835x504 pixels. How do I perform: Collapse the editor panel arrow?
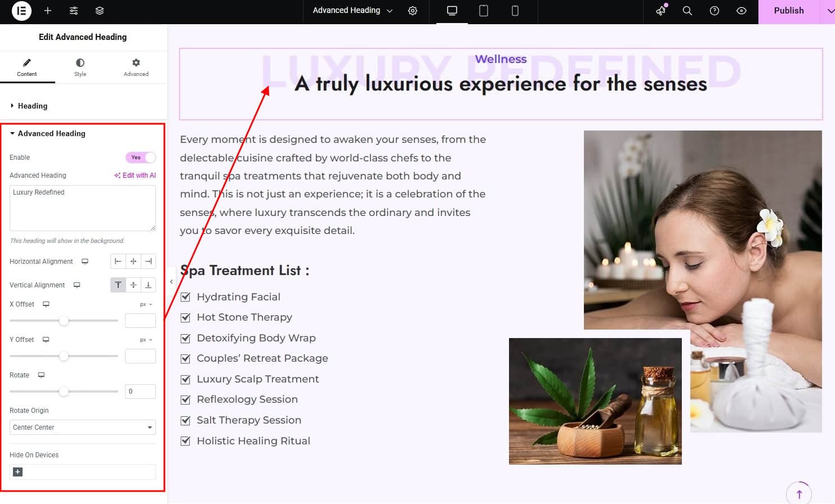pos(171,282)
